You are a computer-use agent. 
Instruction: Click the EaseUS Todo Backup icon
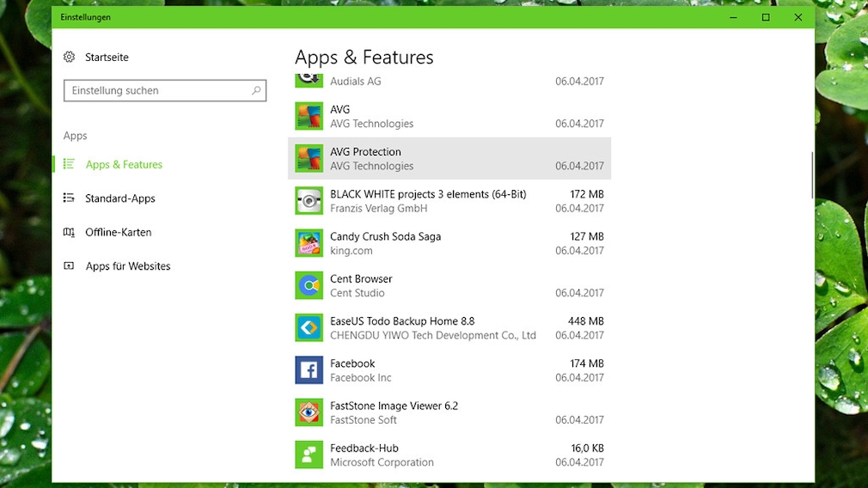click(309, 327)
